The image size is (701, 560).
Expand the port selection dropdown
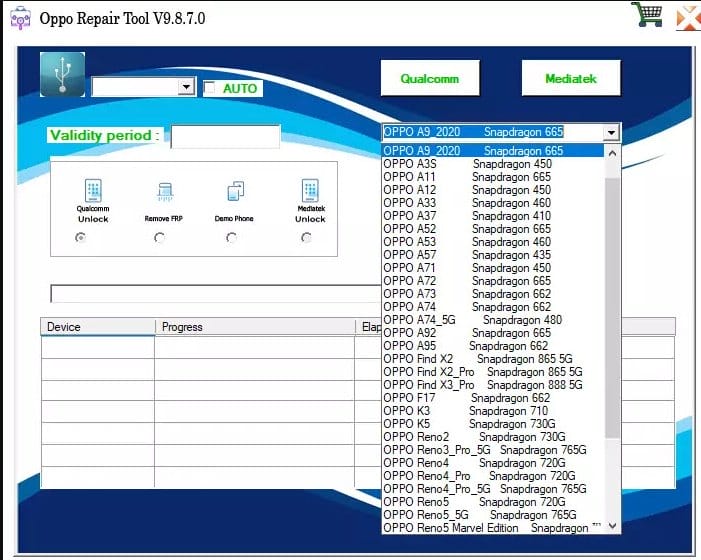point(186,88)
